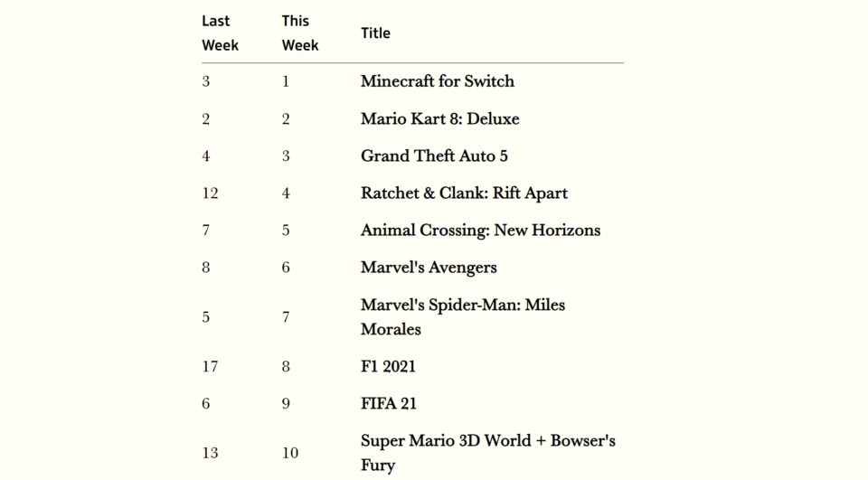The width and height of the screenshot is (868, 480).
Task: Click the 'Title' column header
Action: click(x=375, y=33)
